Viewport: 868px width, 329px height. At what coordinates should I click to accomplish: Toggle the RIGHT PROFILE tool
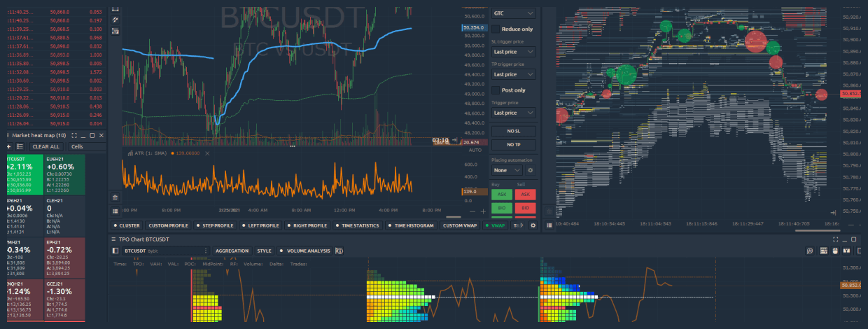tap(307, 225)
